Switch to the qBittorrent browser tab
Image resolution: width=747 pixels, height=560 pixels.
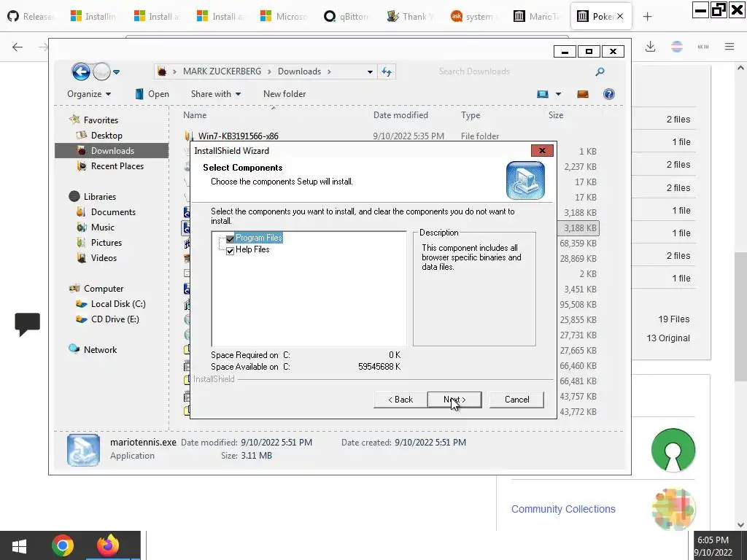coord(347,17)
